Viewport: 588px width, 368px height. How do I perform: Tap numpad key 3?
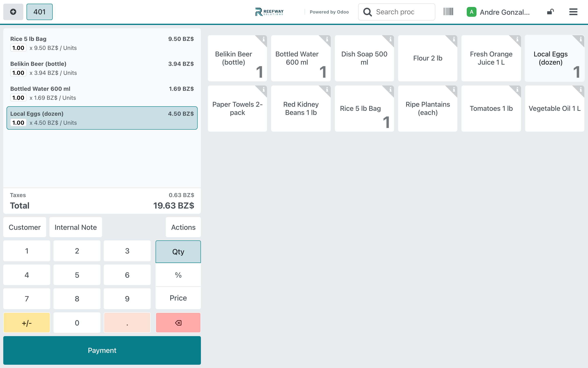(127, 251)
